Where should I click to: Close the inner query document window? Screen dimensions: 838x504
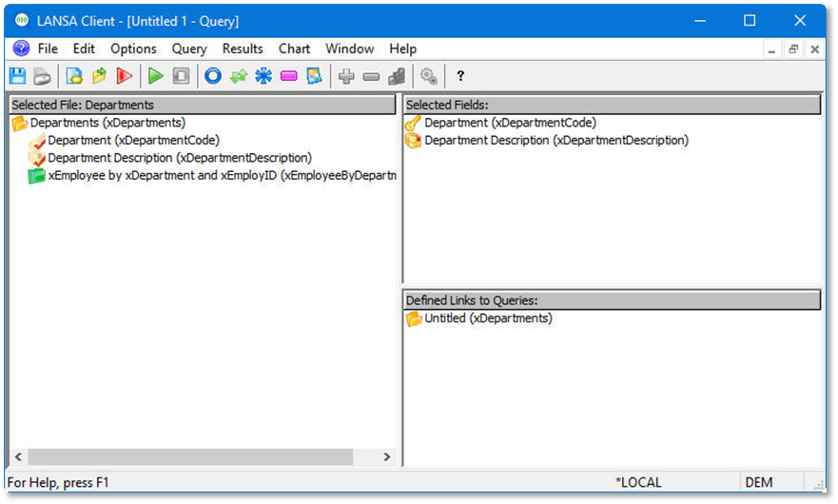tap(814, 49)
